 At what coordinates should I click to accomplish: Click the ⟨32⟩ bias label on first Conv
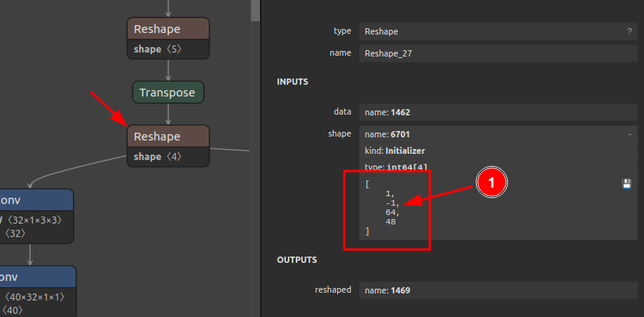(14, 234)
